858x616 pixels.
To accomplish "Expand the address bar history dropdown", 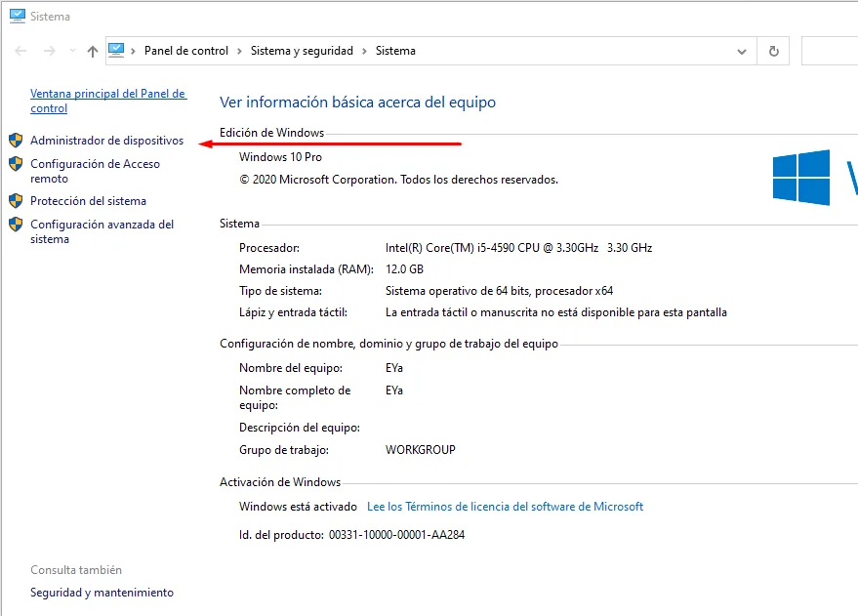I will pos(742,51).
